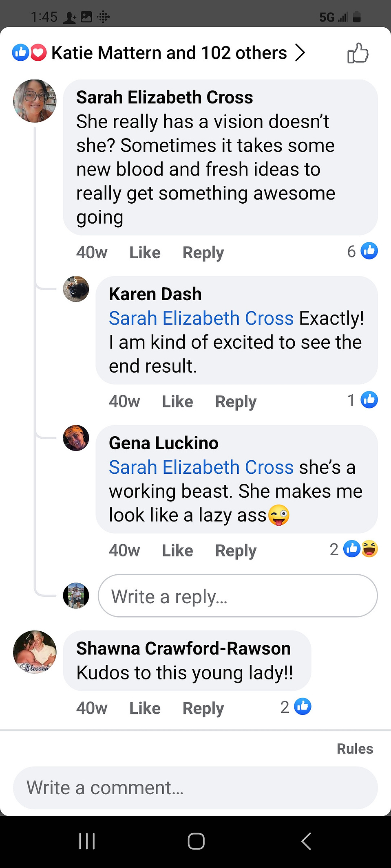Reply to Shawna Crawford-Rawson's comment
This screenshot has height=868, width=391.
(x=203, y=708)
